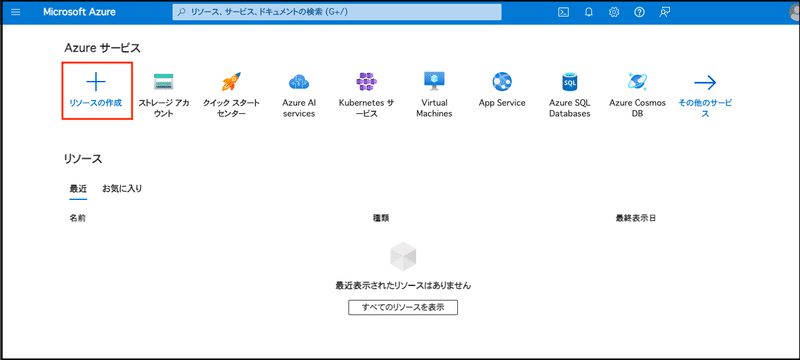Viewport: 800px width, 360px height.
Task: Open the account avatar in the corner
Action: [x=794, y=12]
